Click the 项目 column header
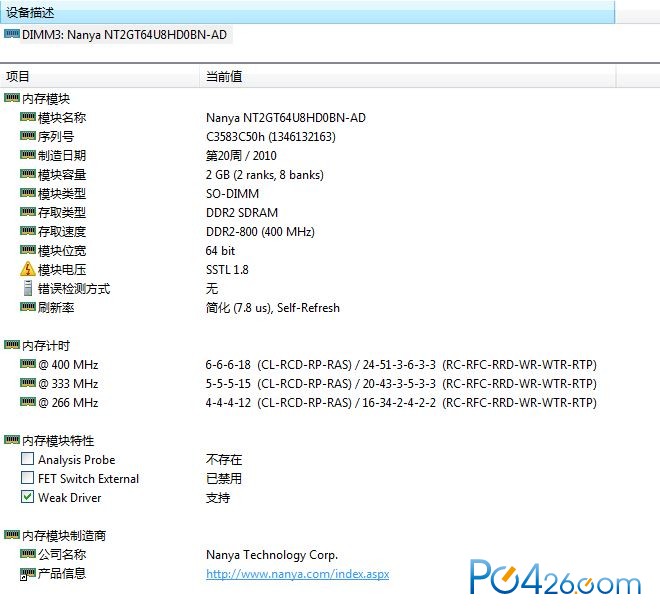This screenshot has height=613, width=660. pos(99,76)
